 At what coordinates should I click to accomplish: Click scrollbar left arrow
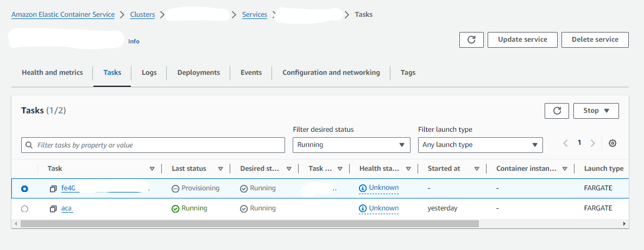(x=16, y=224)
